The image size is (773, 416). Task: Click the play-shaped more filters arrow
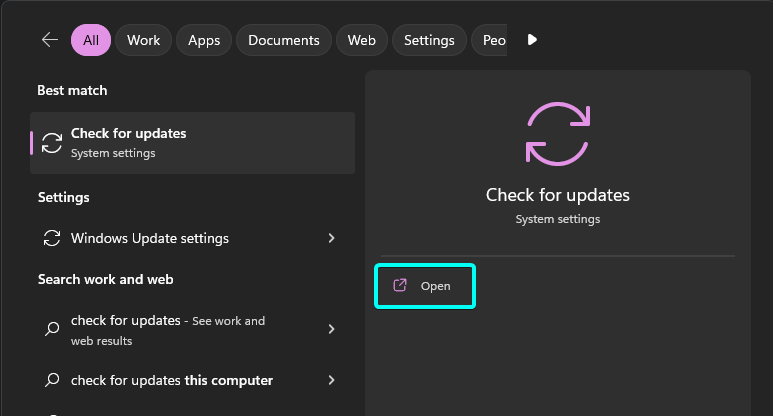pos(532,39)
